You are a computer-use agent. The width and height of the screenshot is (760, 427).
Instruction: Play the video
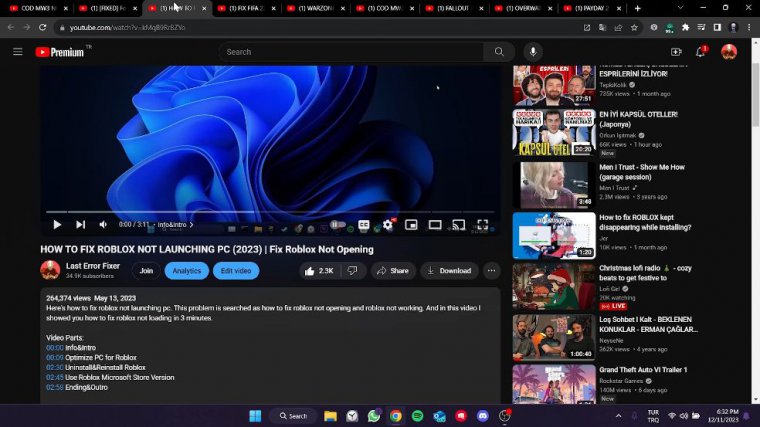tap(56, 225)
